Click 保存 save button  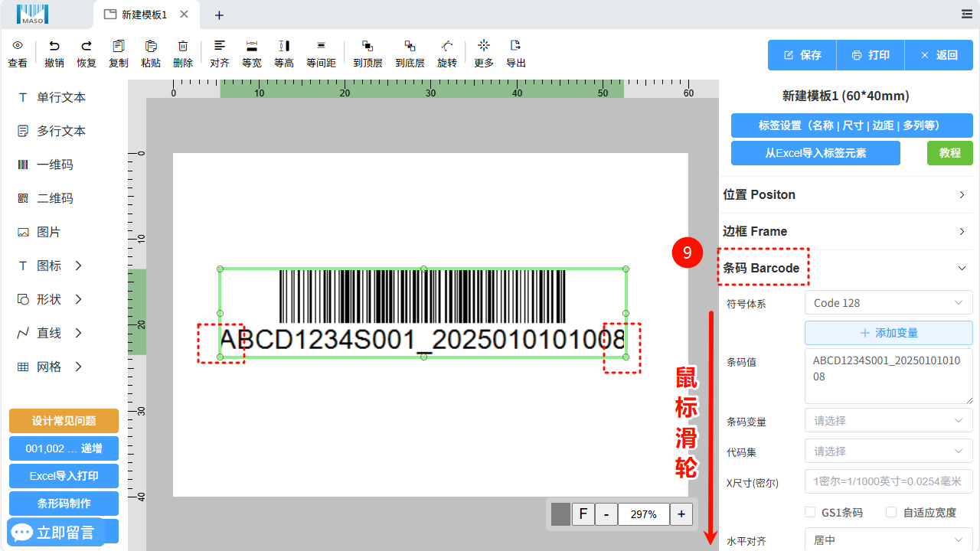tap(802, 55)
